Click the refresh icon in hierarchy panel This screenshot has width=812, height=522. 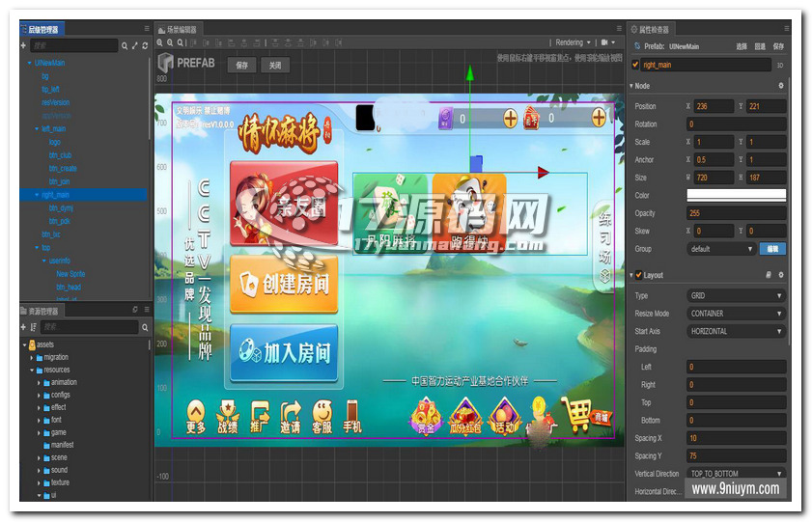click(x=145, y=46)
